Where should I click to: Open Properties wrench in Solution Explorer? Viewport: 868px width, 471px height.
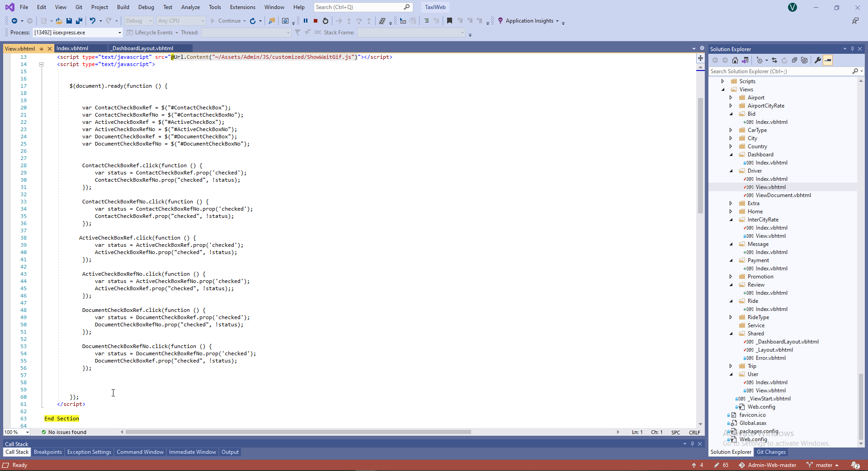click(818, 60)
